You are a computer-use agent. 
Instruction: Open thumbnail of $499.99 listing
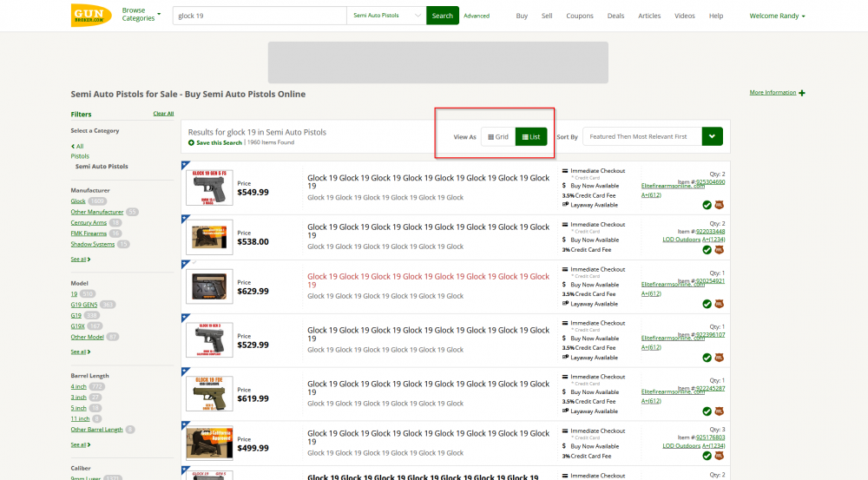tap(209, 443)
